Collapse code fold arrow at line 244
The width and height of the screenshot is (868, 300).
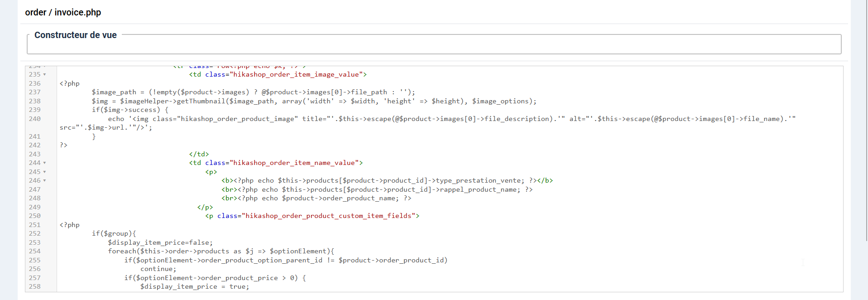tap(44, 163)
